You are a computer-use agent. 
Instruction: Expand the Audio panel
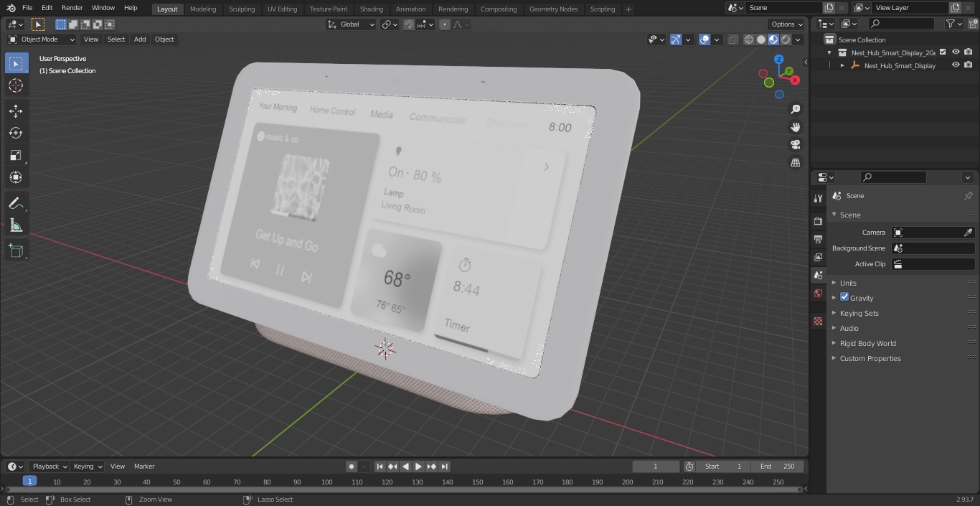849,328
